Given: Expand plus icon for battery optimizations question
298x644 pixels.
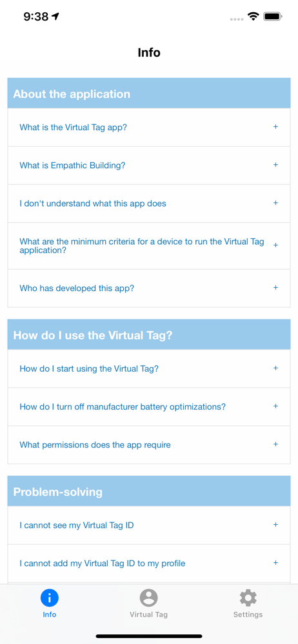Looking at the screenshot, I should point(276,406).
